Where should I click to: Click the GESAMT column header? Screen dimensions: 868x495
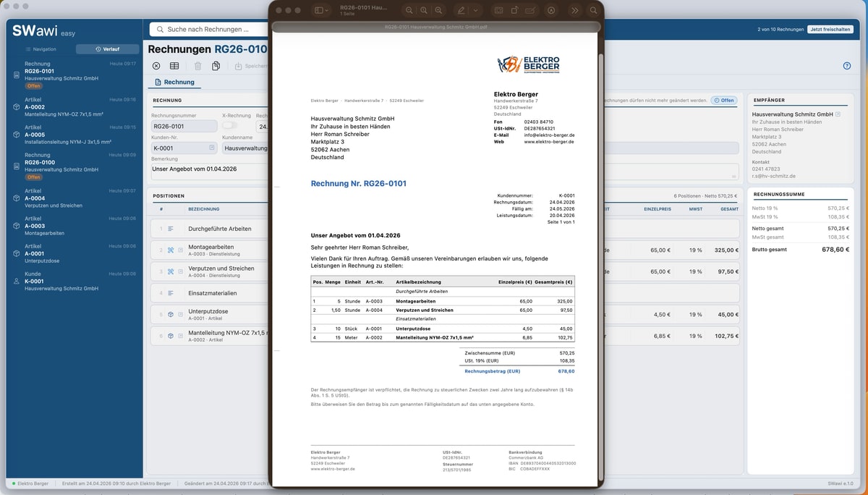[729, 209]
